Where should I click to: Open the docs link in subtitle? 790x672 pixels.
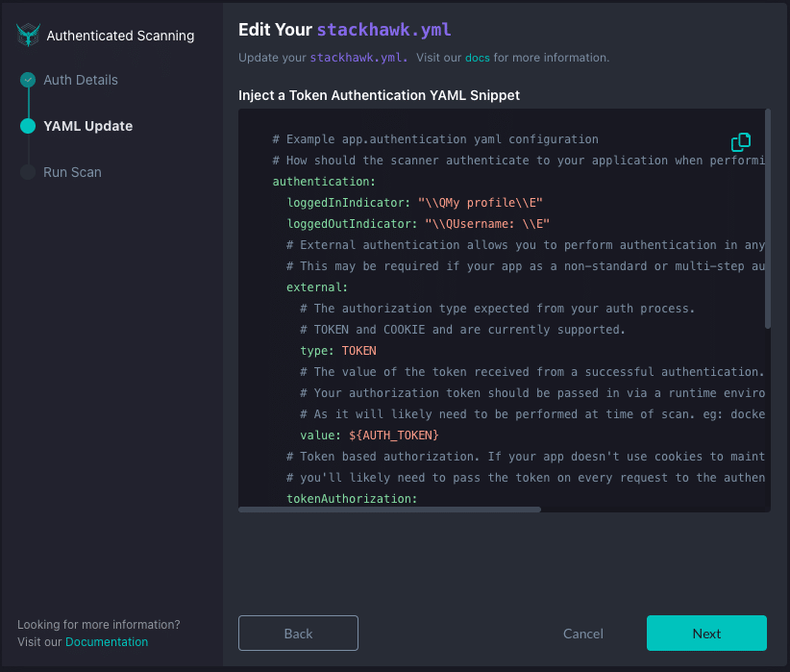[477, 58]
